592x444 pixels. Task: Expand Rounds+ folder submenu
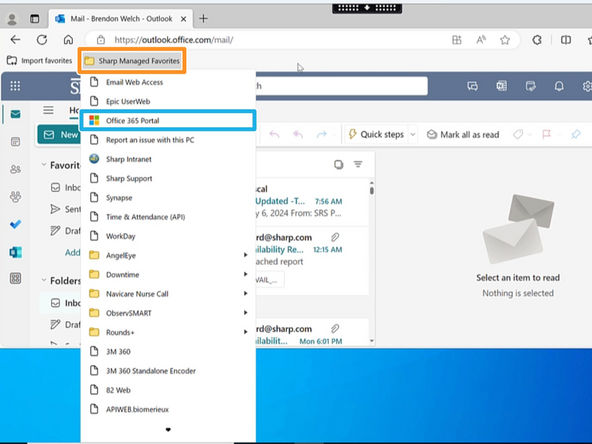(168, 332)
